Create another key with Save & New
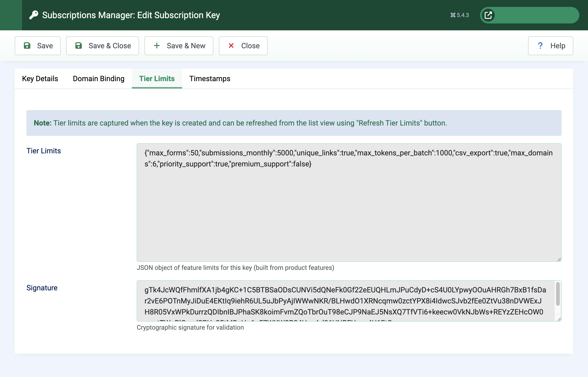 click(179, 46)
